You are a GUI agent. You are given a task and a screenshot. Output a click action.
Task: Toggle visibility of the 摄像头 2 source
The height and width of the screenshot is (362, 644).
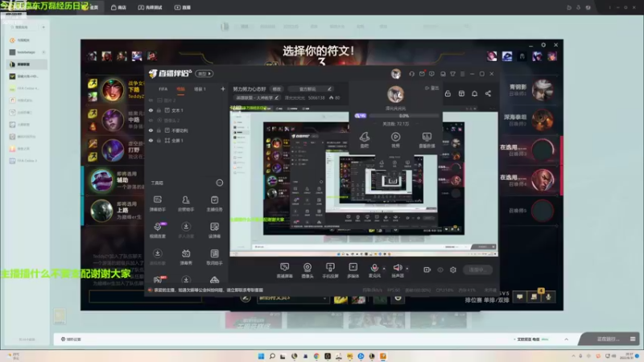click(151, 120)
